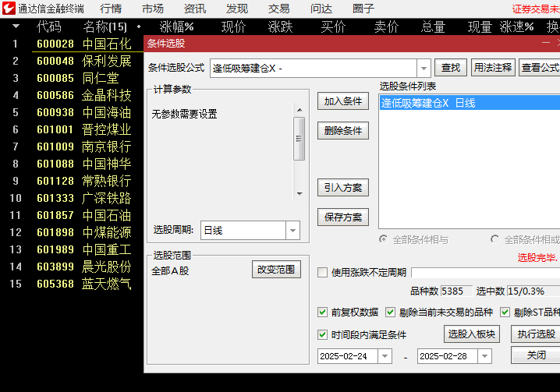Screen dimensions: 560x392
Task: Click the 计算参数 scrollbar thumb
Action: 299,139
